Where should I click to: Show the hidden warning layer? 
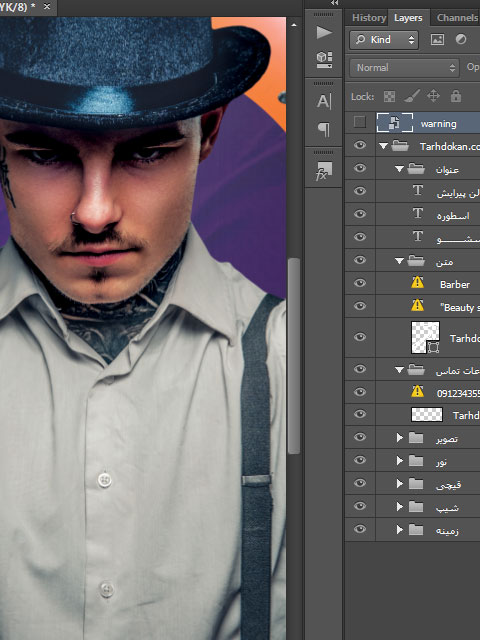[360, 122]
